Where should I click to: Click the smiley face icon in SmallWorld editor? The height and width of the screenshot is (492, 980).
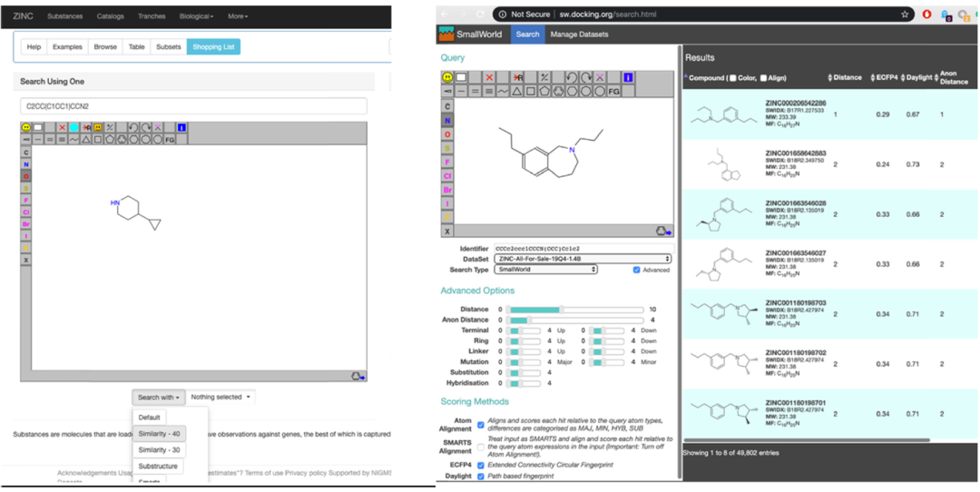447,77
